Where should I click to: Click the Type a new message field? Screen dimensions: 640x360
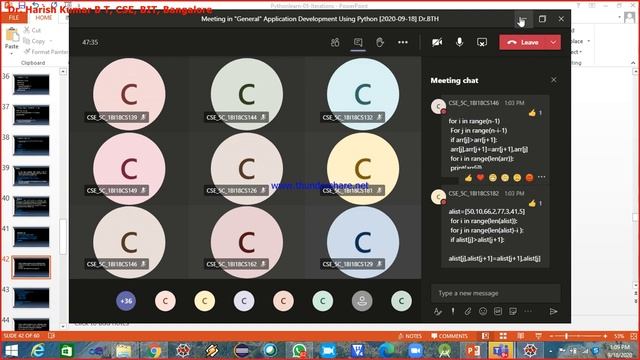[x=496, y=293]
